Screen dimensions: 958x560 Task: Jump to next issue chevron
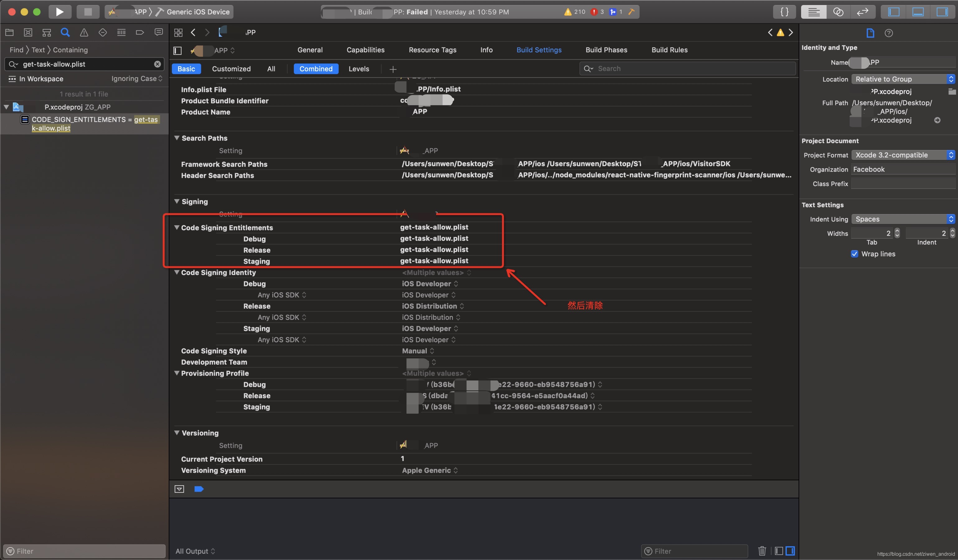[791, 32]
